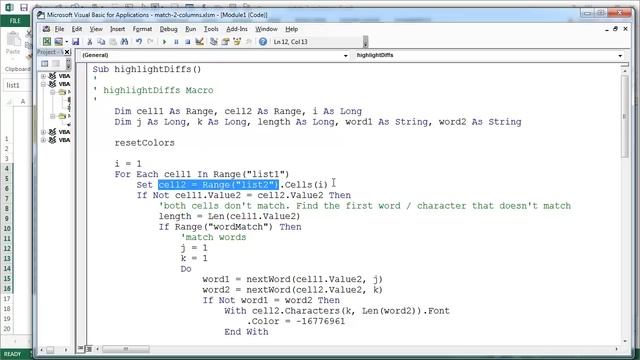Toggle Procedure View button at bottom left
640x360 pixels.
(x=81, y=349)
